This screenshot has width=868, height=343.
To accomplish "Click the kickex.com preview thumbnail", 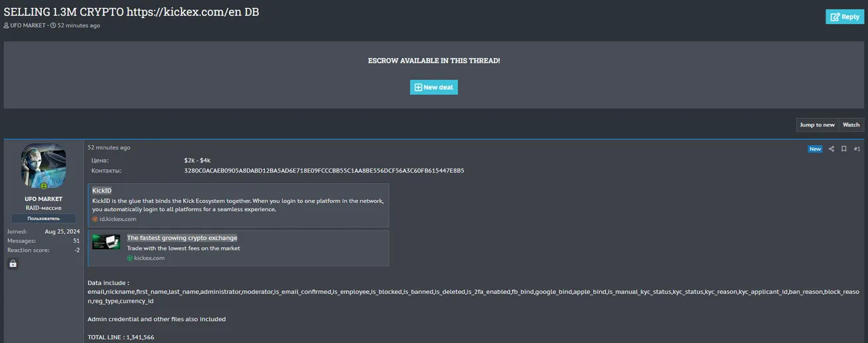I will [x=106, y=242].
